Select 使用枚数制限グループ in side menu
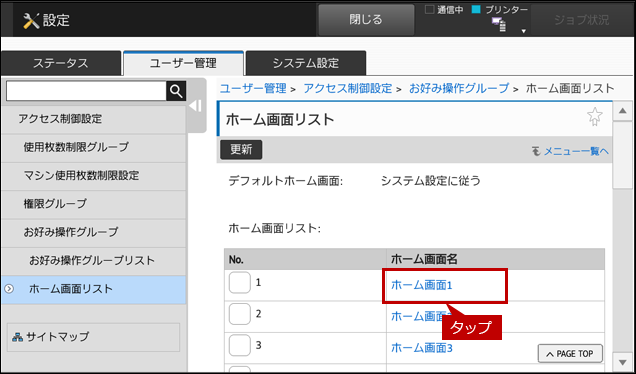This screenshot has height=374, width=636. tap(93, 148)
